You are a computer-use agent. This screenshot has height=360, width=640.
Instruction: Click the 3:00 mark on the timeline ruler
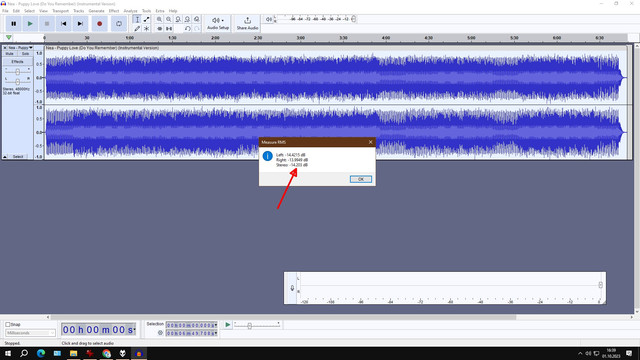300,38
